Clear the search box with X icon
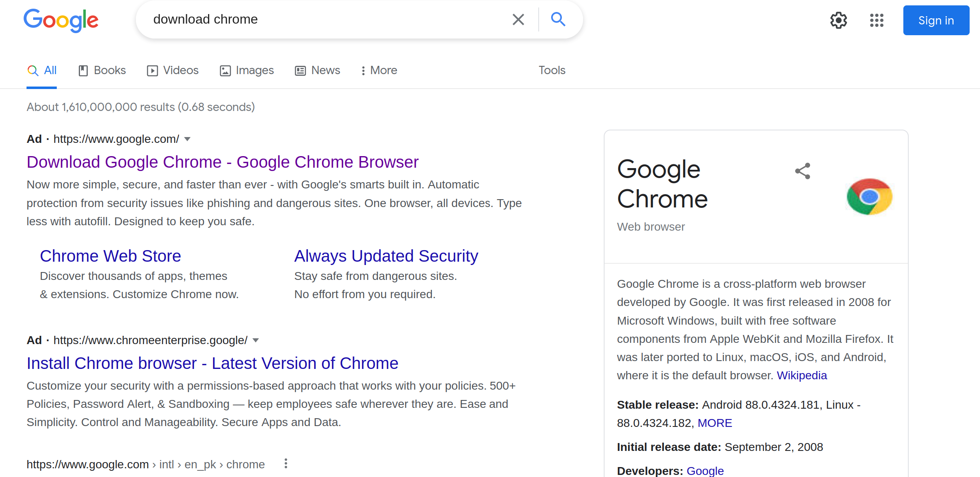Screen dimensions: 980x477 [x=518, y=19]
